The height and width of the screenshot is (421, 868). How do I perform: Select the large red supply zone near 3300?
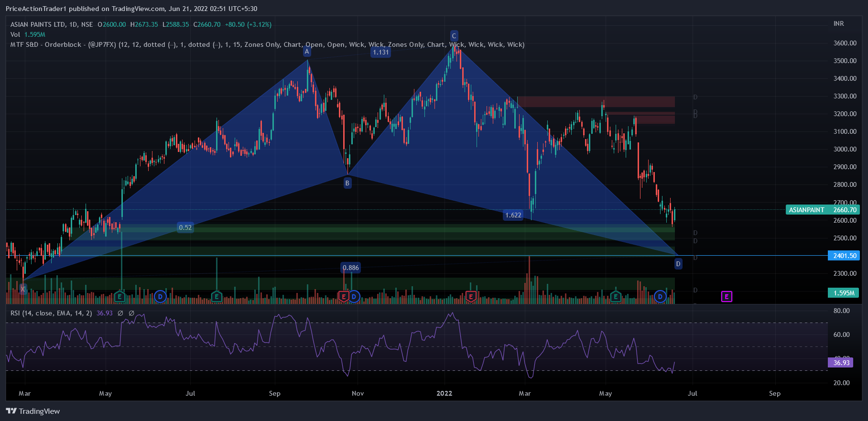(x=596, y=102)
